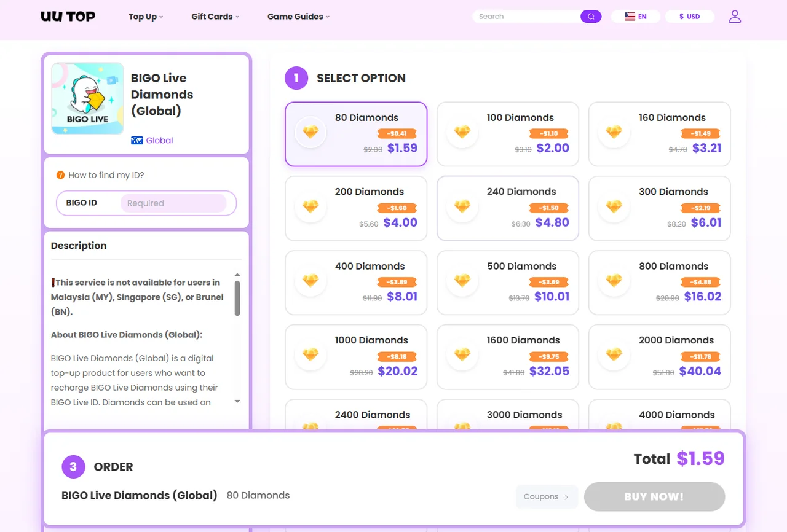The image size is (787, 532).
Task: Click the 400 Diamonds title text
Action: tap(370, 267)
